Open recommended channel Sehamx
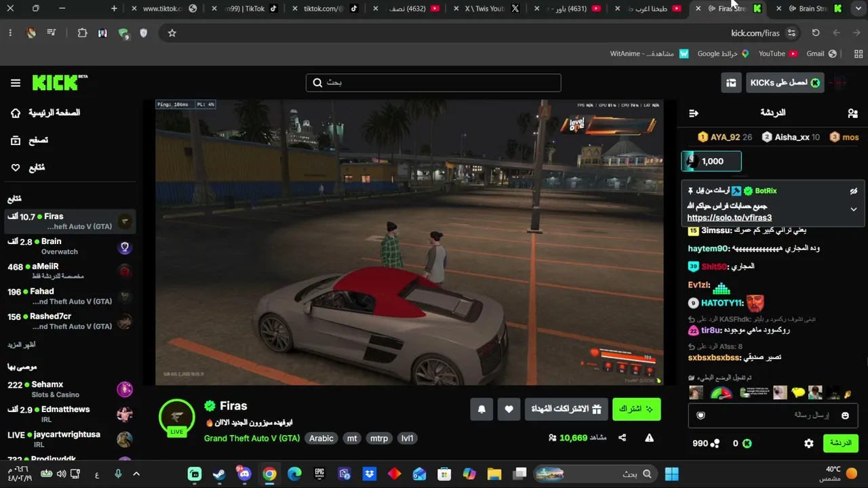 pos(70,389)
